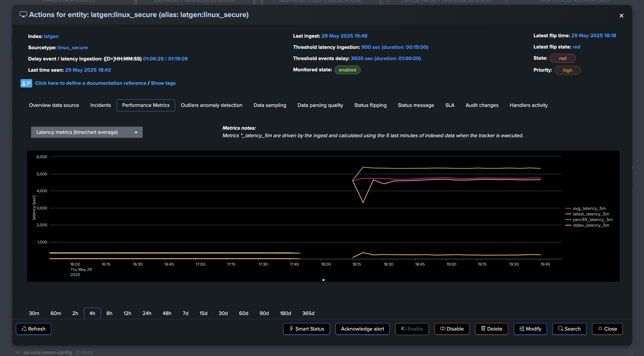Select the 24h time range
This screenshot has width=644, height=356.
[x=147, y=313]
